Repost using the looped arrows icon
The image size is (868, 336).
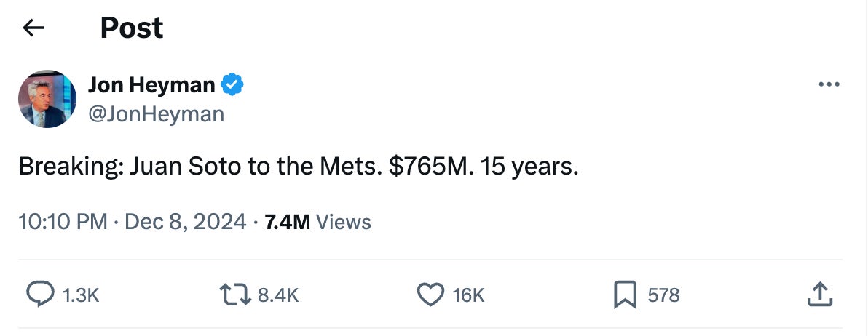pos(235,295)
